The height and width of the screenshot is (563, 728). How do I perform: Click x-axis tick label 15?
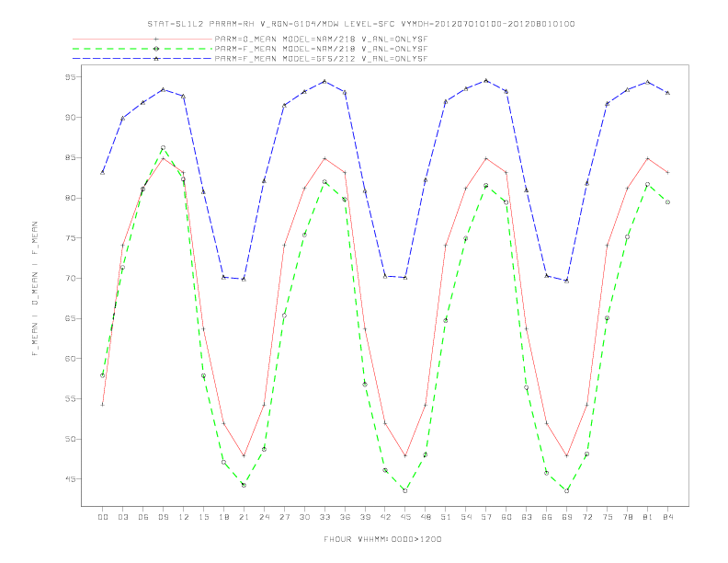point(203,517)
